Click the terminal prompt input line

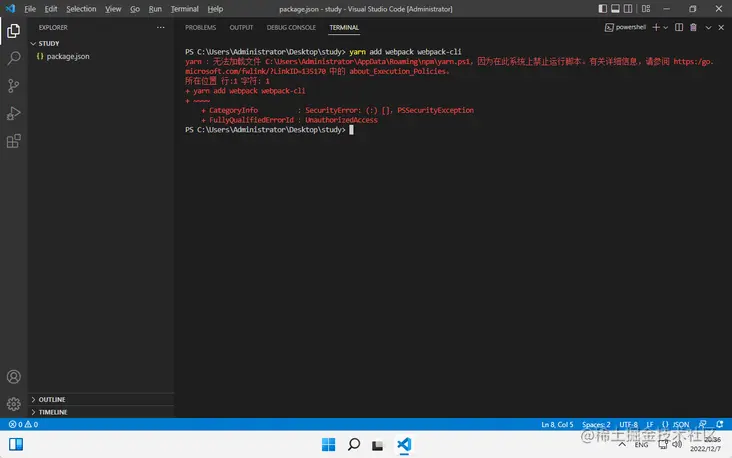tap(269, 130)
